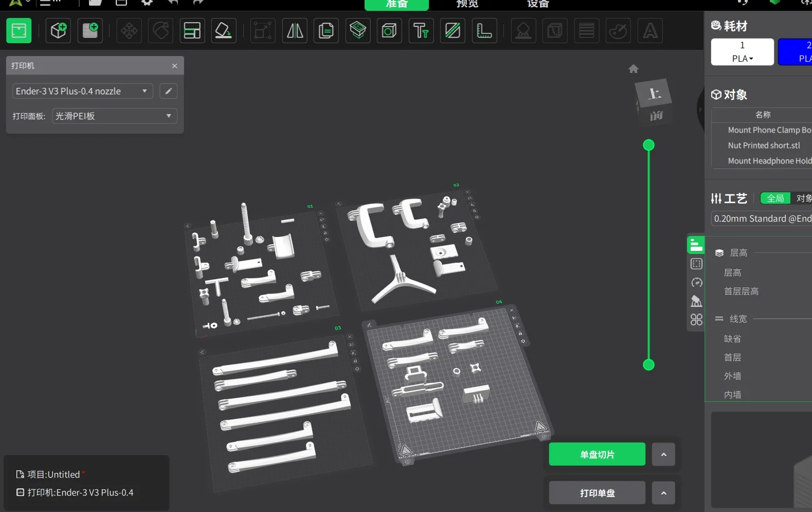
Task: Switch to the 预览 tab
Action: (x=467, y=4)
